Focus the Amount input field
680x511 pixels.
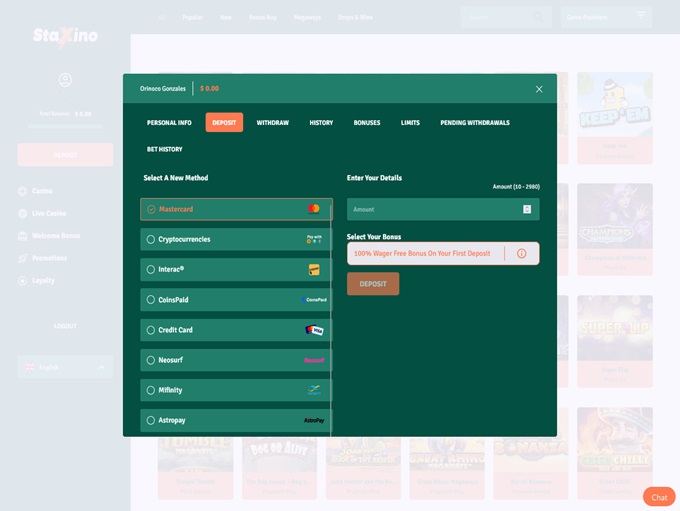[432, 209]
